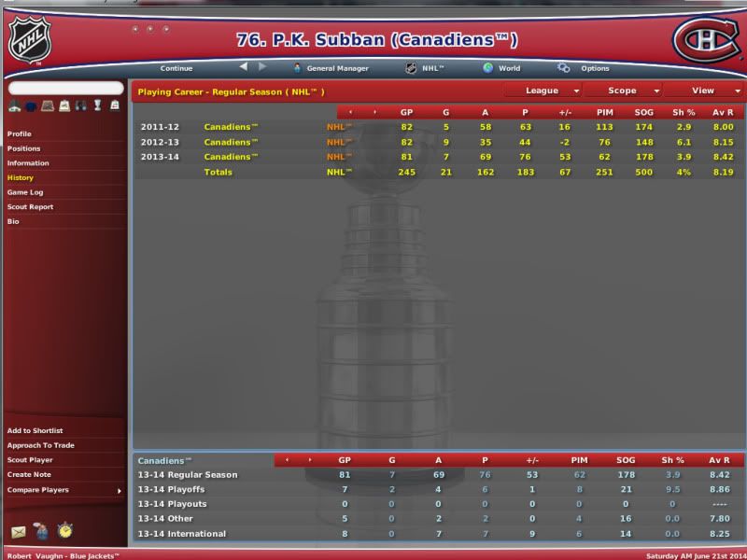
Task: Expand the Compare Players submenu
Action: (x=120, y=491)
